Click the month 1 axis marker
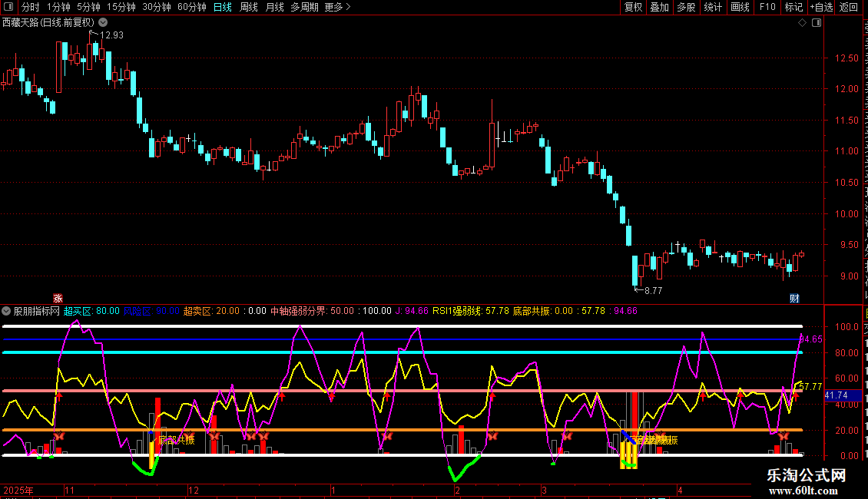This screenshot has height=499, width=868. (x=333, y=490)
